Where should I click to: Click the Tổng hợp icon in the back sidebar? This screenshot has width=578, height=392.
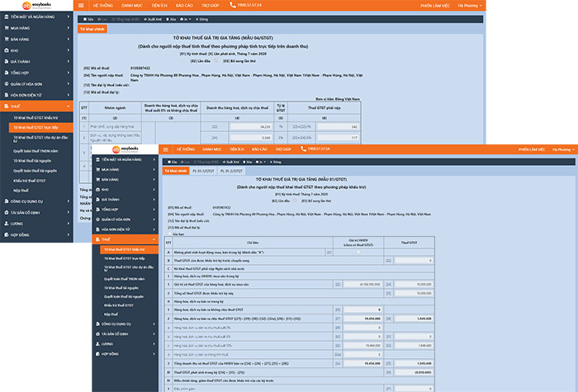[x=7, y=73]
